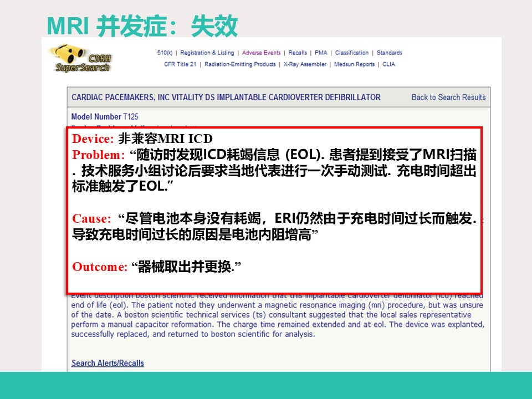Open the Medsun Reports link
The image size is (532, 399).
[354, 64]
